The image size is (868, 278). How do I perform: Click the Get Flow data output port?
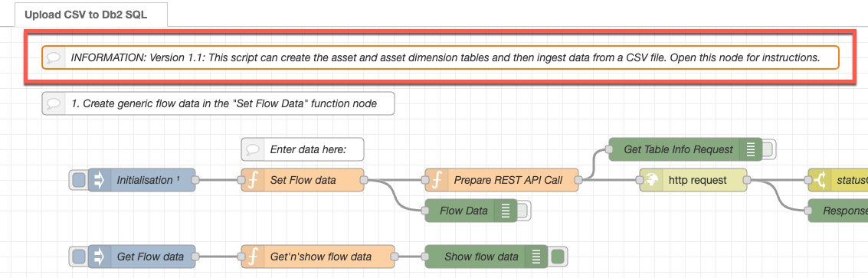tap(195, 257)
